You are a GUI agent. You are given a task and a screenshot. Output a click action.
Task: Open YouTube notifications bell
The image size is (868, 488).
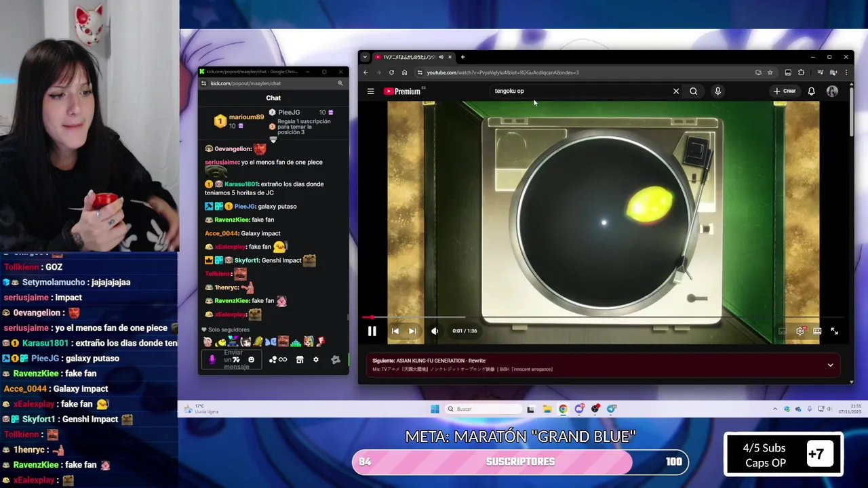tap(811, 91)
